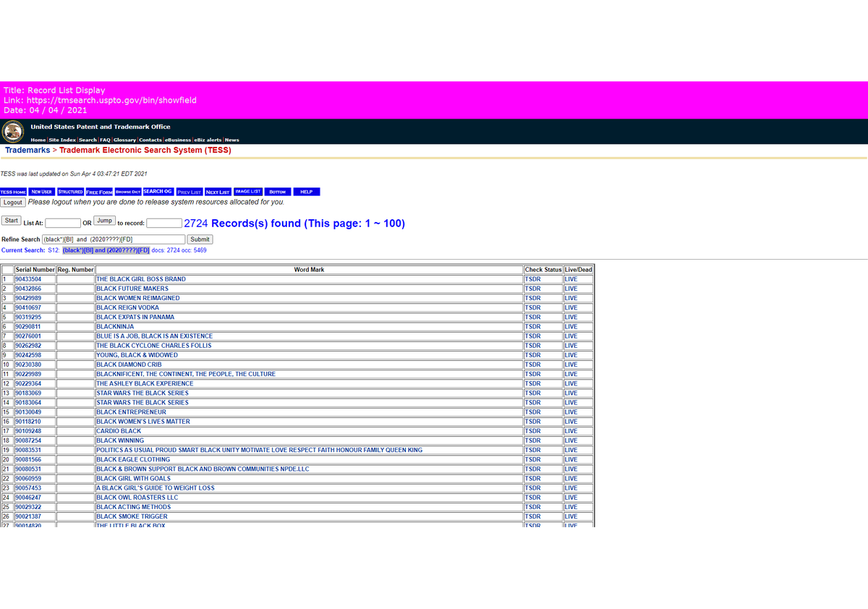Open THE BLACK CYCLONE CHARLES FOLLIS mark
868x609 pixels.
(154, 346)
